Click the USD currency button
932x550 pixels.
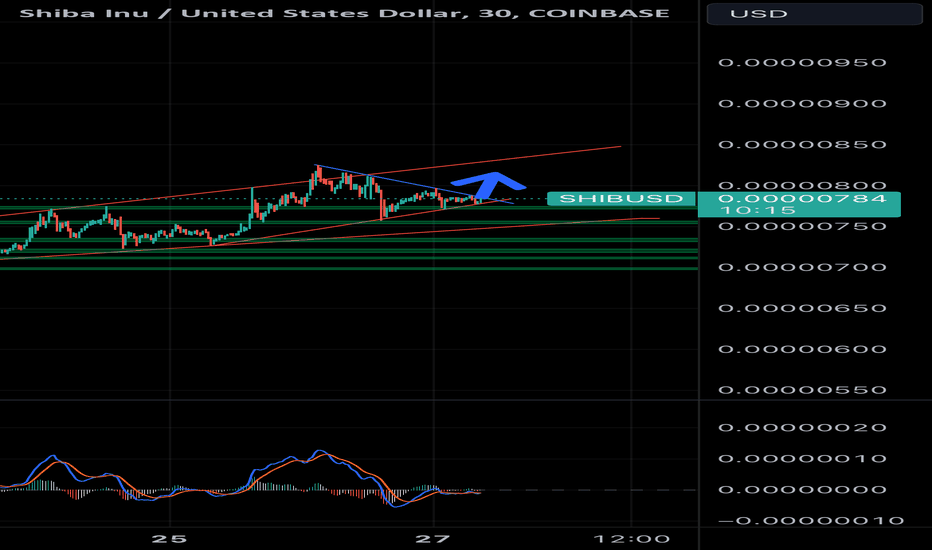pyautogui.click(x=814, y=14)
